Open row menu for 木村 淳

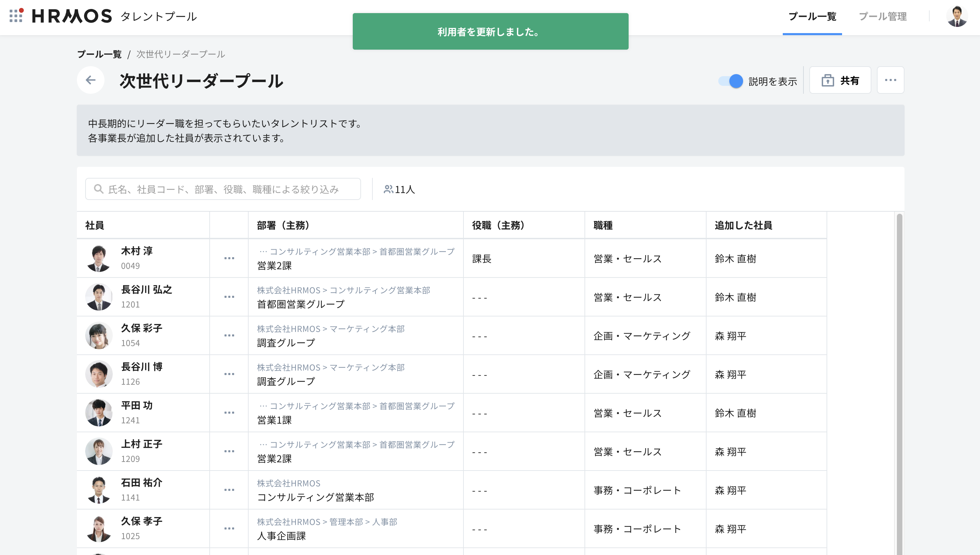coord(229,259)
